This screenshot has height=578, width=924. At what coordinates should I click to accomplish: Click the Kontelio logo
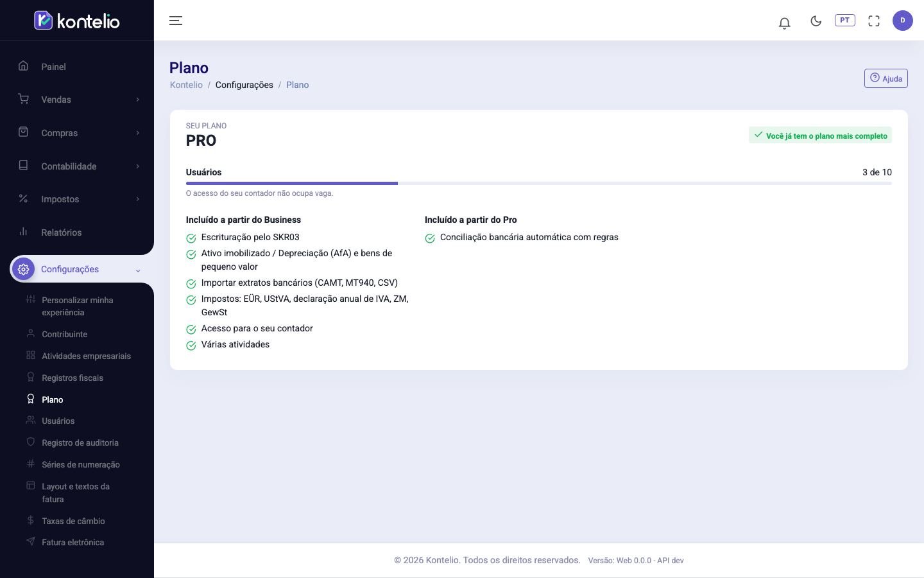[77, 21]
